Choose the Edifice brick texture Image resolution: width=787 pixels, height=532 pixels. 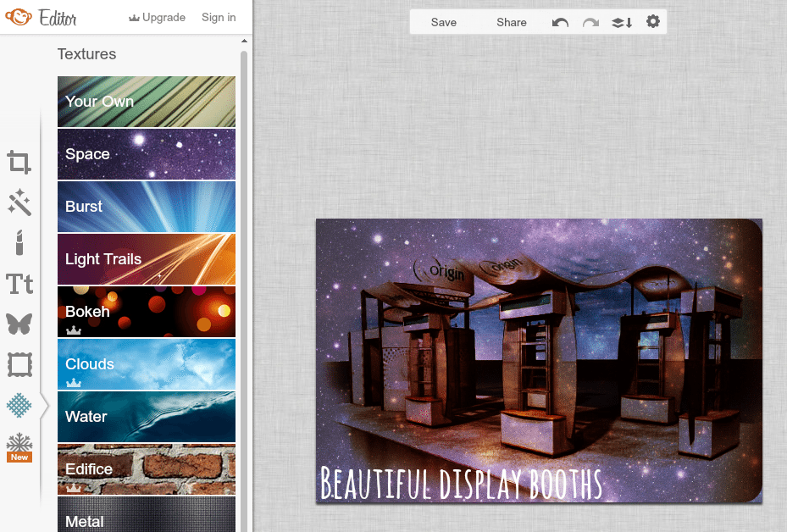tap(147, 469)
